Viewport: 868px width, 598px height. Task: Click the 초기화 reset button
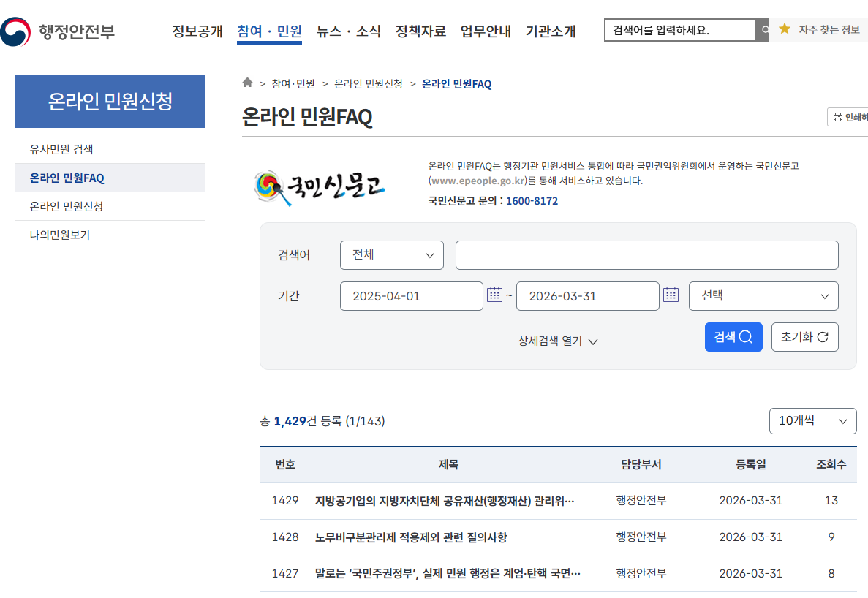coord(805,337)
